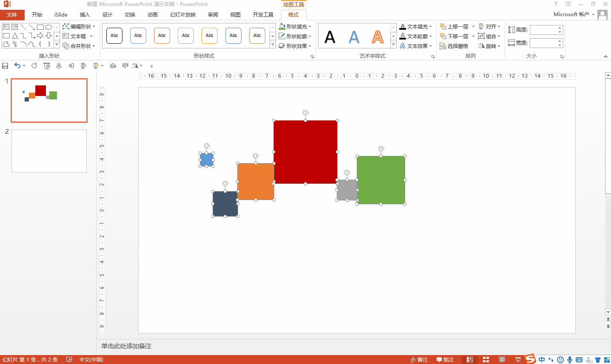Toggle the comments pane (批注)
This screenshot has height=364, width=611.
coord(445,360)
